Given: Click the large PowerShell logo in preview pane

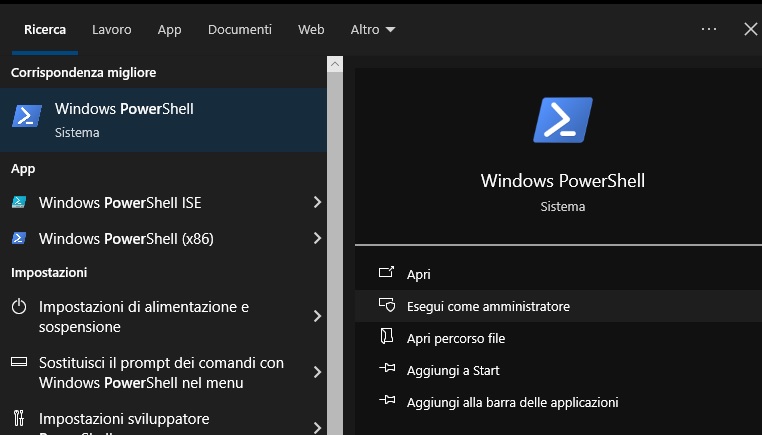Looking at the screenshot, I should [x=563, y=120].
